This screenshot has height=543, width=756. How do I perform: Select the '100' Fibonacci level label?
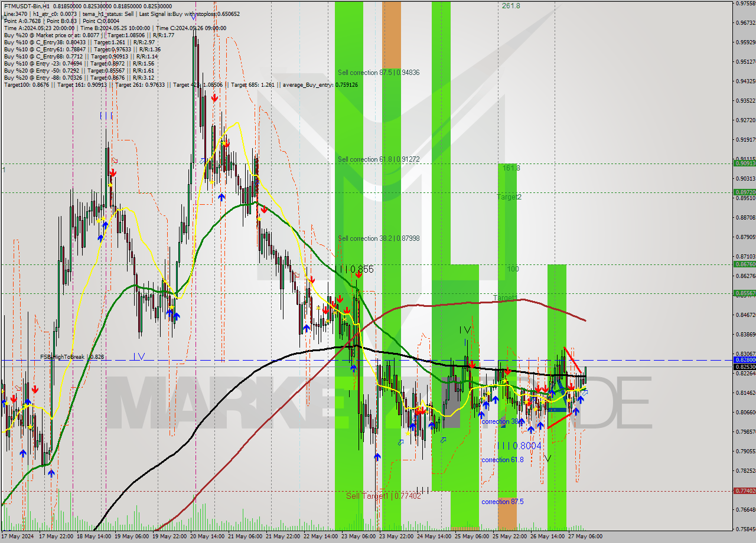pyautogui.click(x=513, y=269)
